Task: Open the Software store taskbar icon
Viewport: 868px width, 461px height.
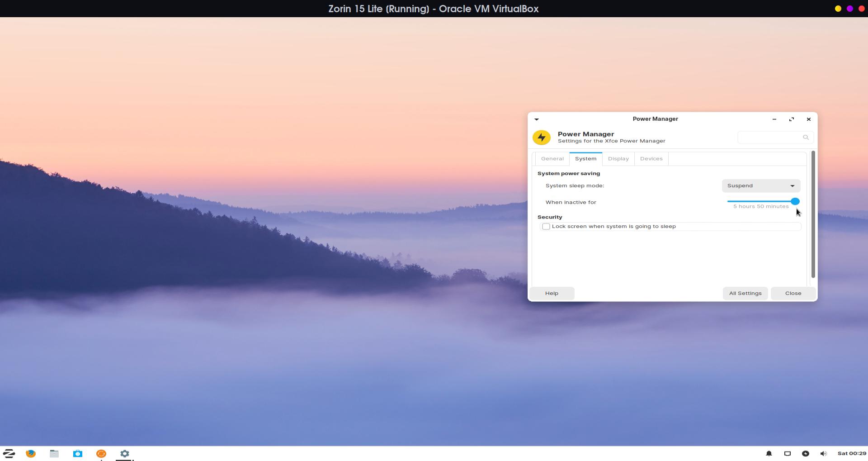Action: click(x=78, y=453)
